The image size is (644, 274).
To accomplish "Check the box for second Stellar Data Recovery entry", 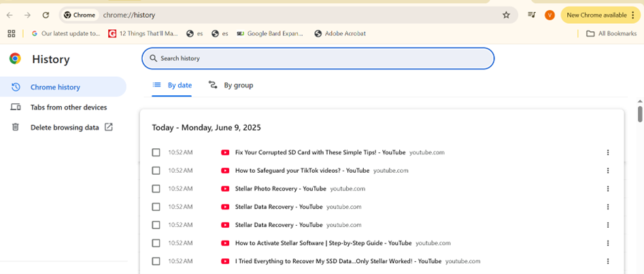I will click(x=156, y=224).
